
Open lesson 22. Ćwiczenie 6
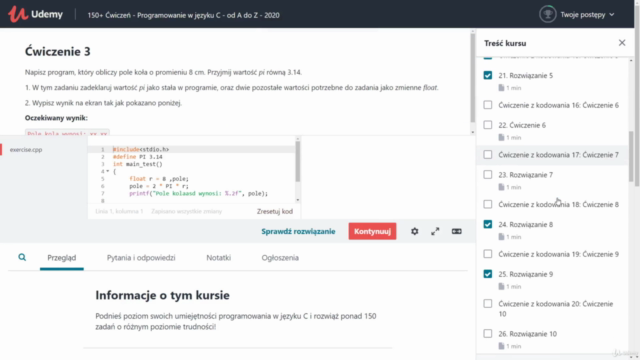522,125
